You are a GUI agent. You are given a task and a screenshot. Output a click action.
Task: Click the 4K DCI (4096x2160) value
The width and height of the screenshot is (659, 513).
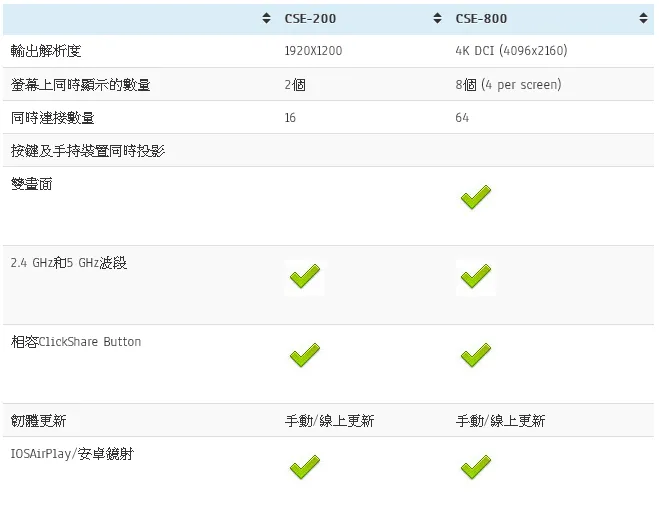point(511,51)
